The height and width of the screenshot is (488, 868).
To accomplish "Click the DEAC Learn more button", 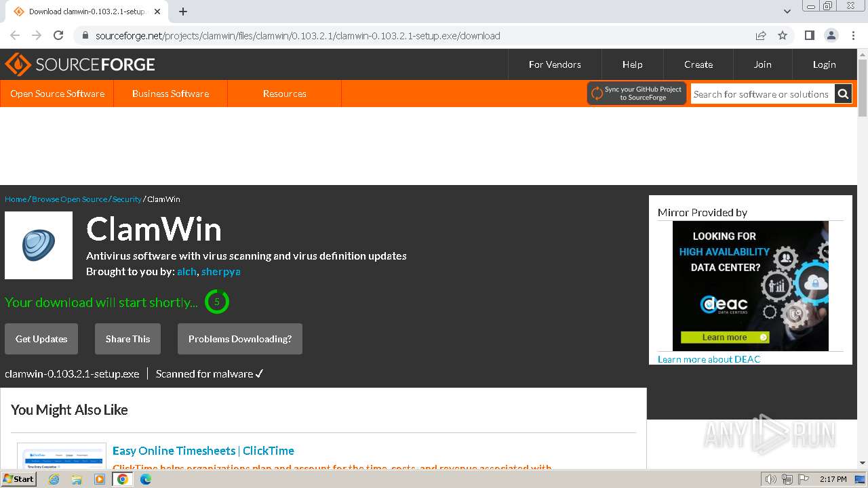I will click(x=725, y=337).
